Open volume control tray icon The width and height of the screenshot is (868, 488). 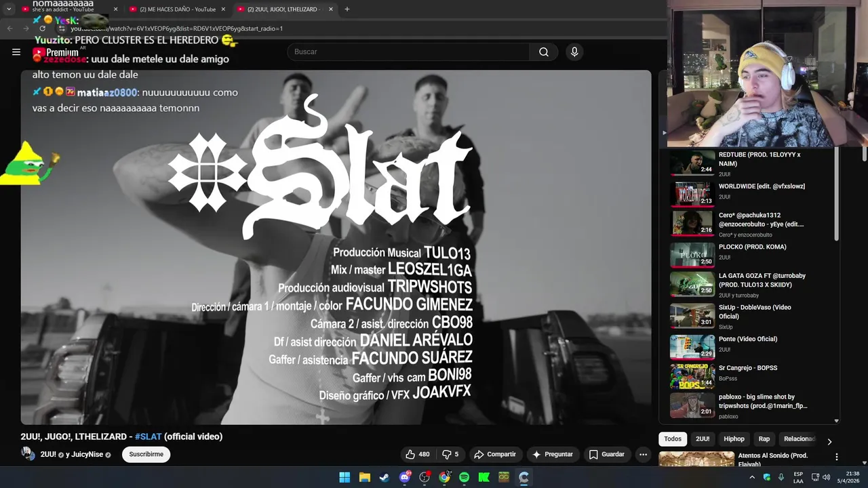coord(826,477)
